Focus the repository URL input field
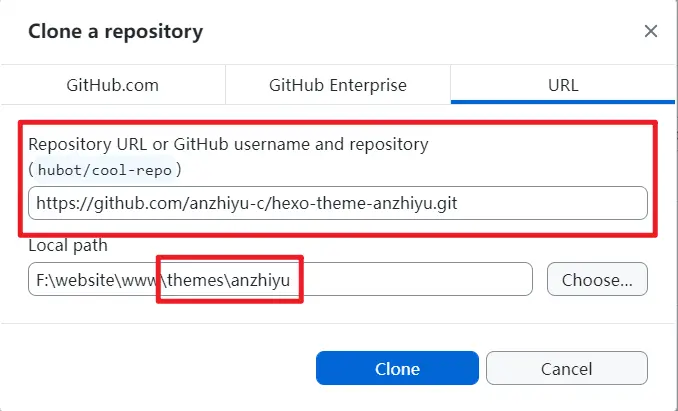This screenshot has width=678, height=411. [338, 203]
